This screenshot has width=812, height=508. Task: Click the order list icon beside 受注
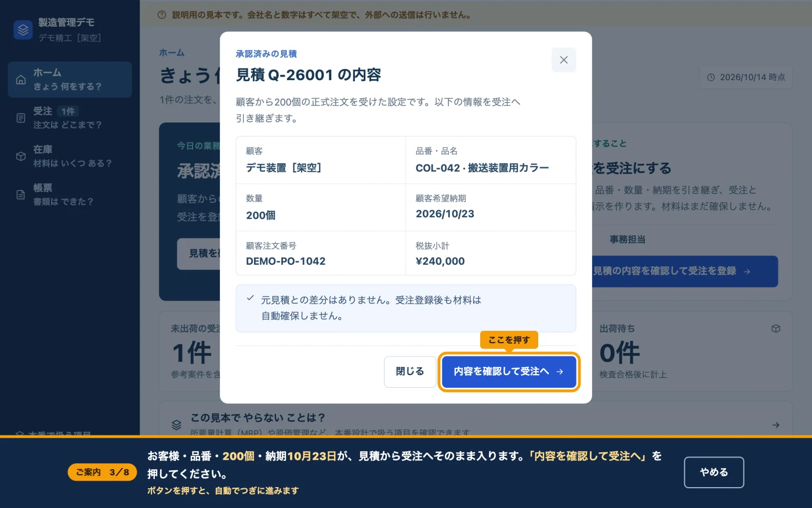21,118
